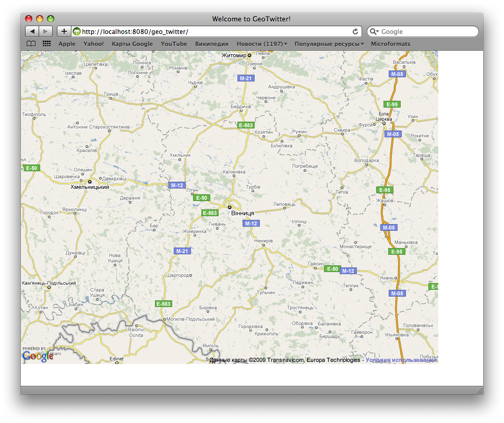504x423 pixels.
Task: Click the Умань town label
Action: click(387, 278)
